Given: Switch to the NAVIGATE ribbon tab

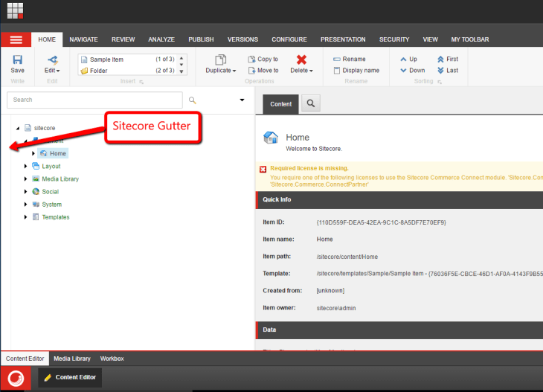Looking at the screenshot, I should pyautogui.click(x=83, y=39).
